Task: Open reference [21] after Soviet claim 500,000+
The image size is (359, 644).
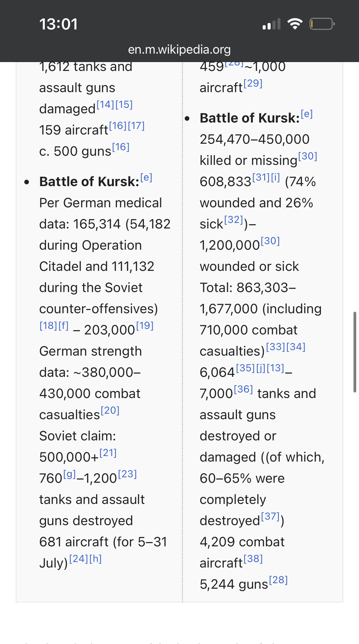Action: click(108, 453)
